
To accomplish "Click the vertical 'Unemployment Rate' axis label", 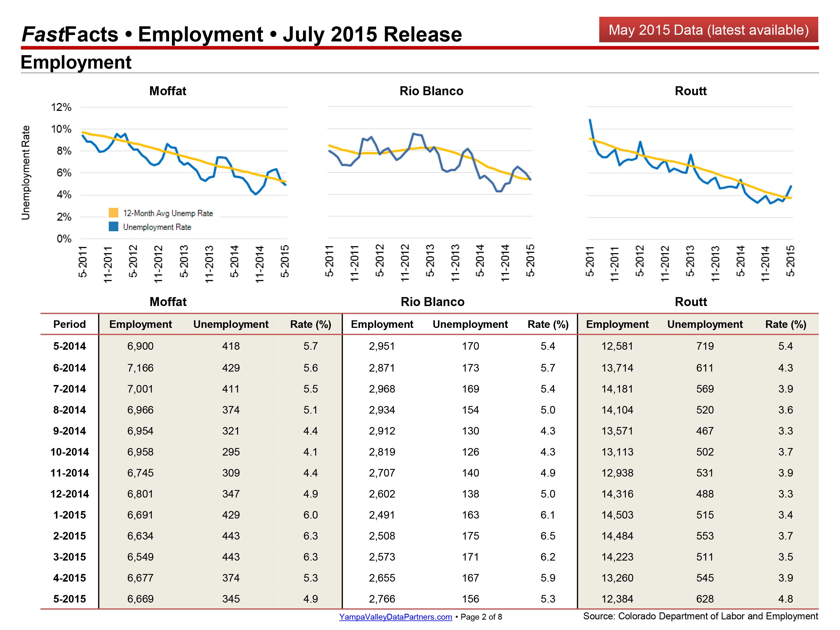I will [x=25, y=172].
